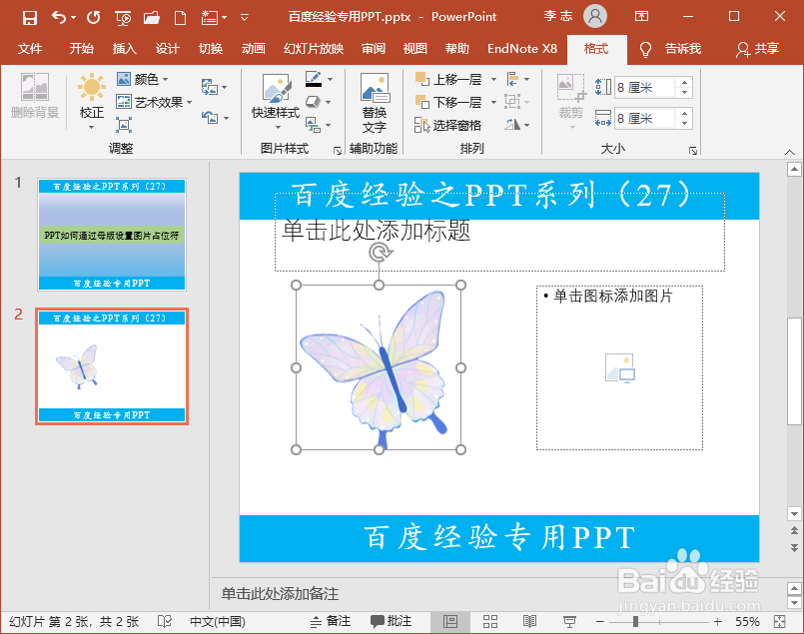The image size is (804, 634).
Task: Switch to the 设计 tab
Action: pyautogui.click(x=168, y=49)
